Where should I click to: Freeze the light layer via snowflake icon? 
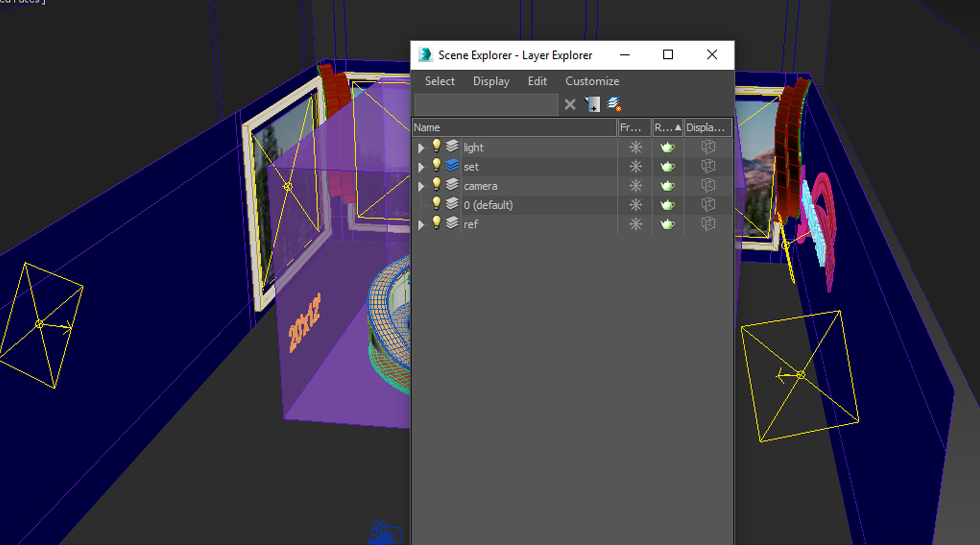(635, 147)
